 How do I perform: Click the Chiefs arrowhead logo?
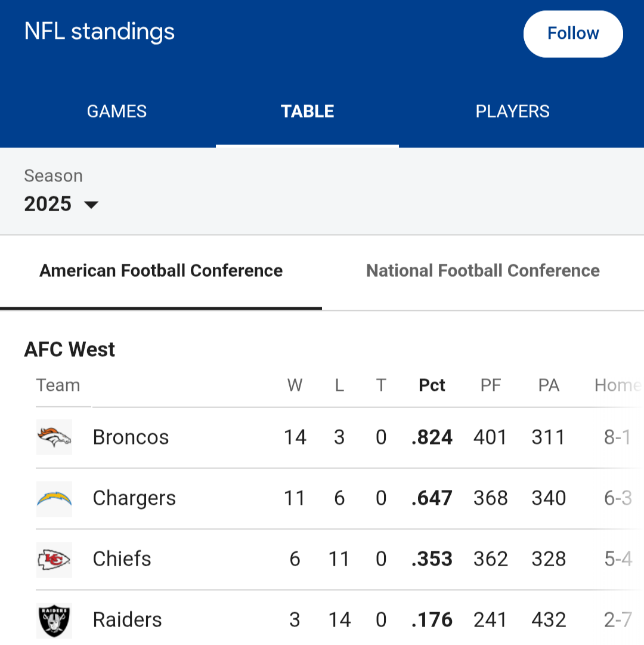[54, 560]
